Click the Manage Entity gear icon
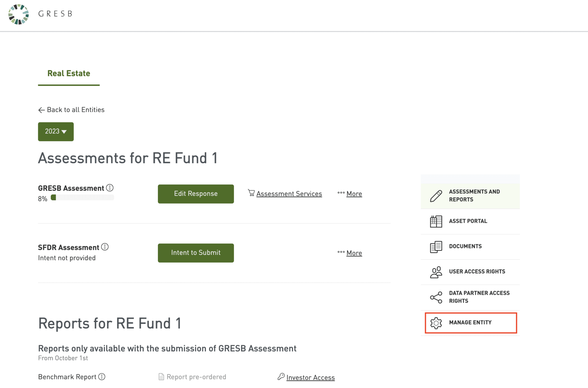This screenshot has width=588, height=388. click(x=436, y=323)
